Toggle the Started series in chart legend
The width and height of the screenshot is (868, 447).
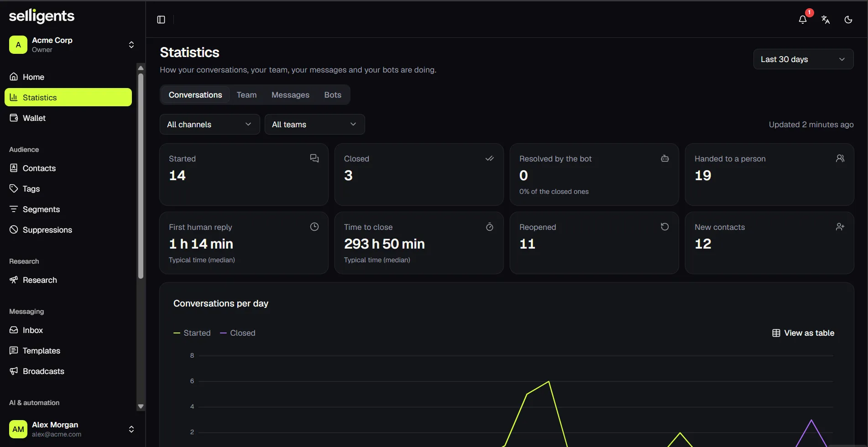pyautogui.click(x=192, y=333)
